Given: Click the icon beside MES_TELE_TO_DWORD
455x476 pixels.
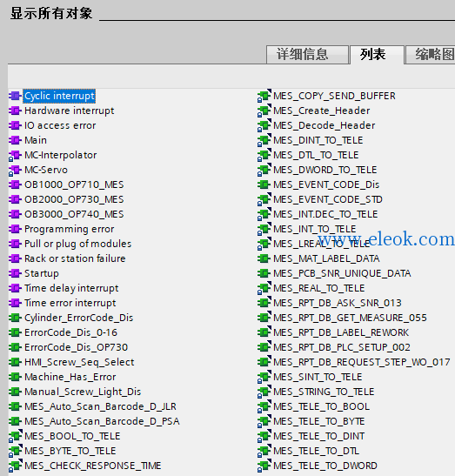Looking at the screenshot, I should point(264,466).
